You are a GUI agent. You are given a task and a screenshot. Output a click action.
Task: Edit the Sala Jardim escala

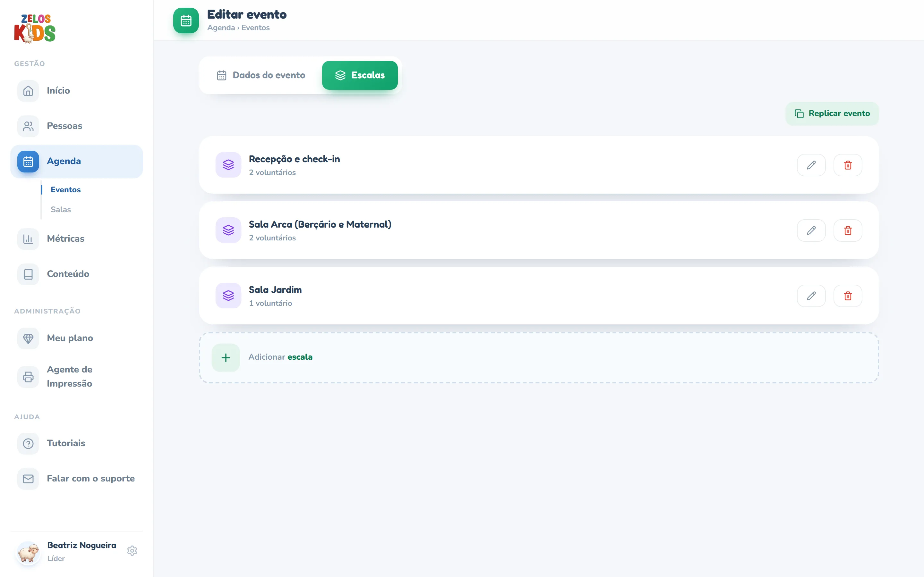point(811,296)
